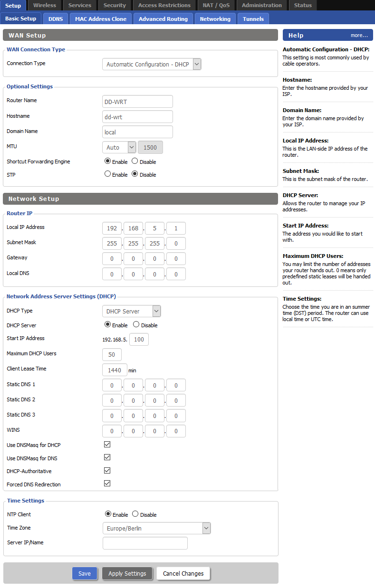This screenshot has width=375, height=588.
Task: Open the Wireless tab
Action: (45, 5)
